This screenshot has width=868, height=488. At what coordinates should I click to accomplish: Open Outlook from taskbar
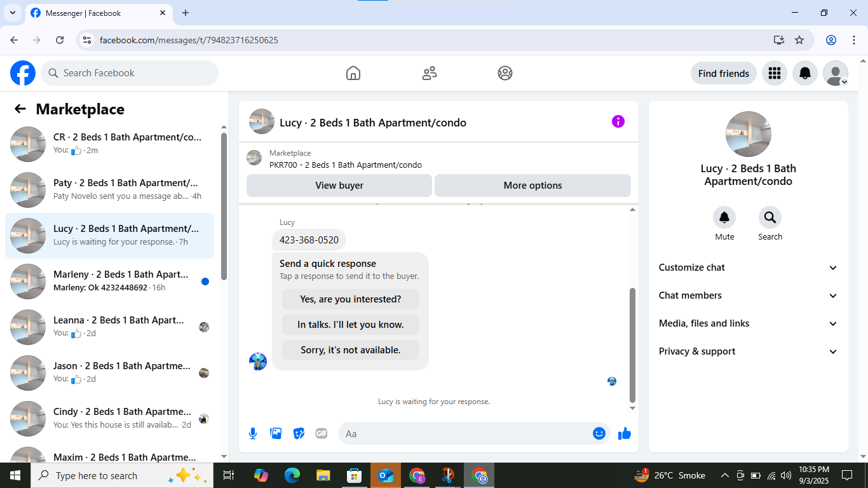point(386,475)
